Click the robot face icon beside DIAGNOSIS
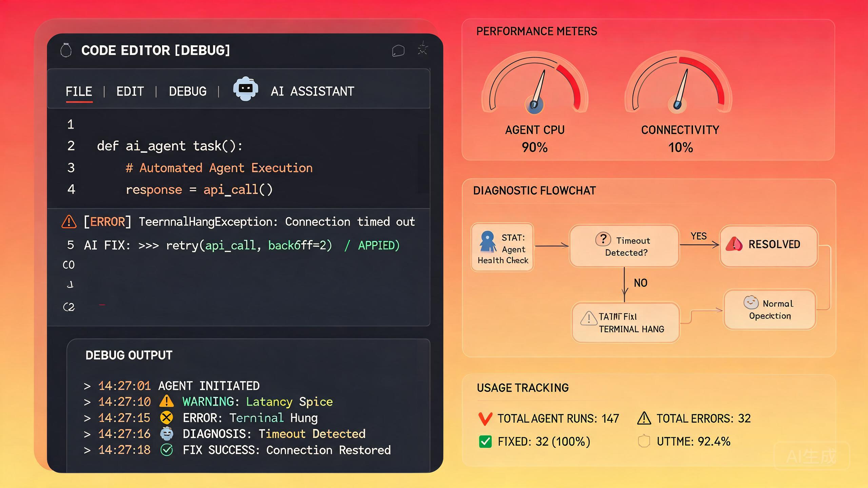The width and height of the screenshot is (868, 488). 166,434
